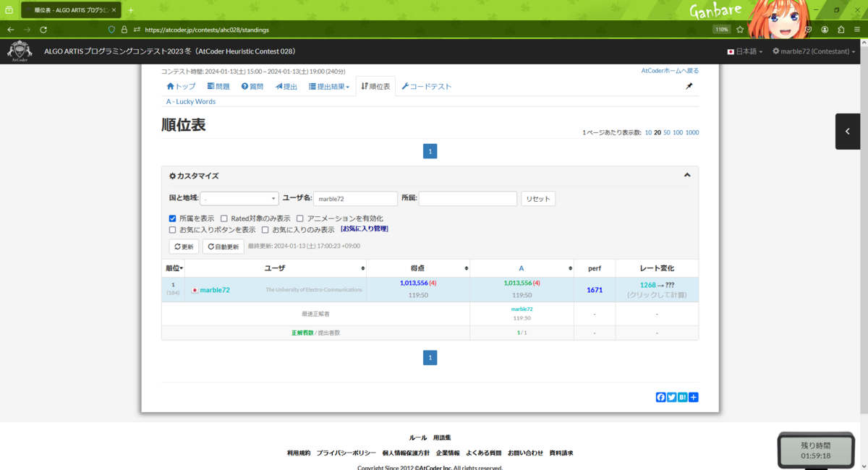Image resolution: width=868 pixels, height=470 pixels.
Task: Open the 国と地域 dropdown
Action: click(x=239, y=198)
